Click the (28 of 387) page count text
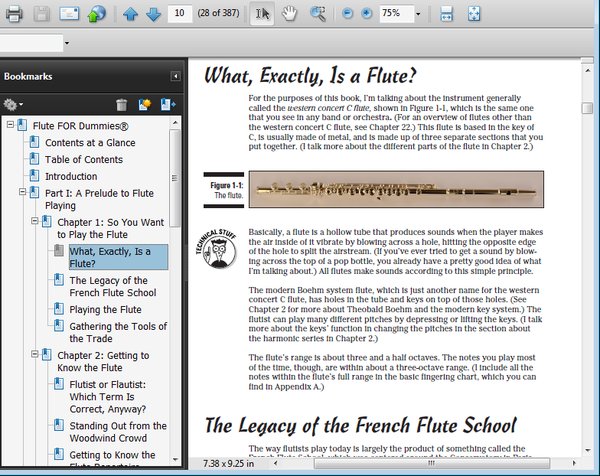The height and width of the screenshot is (476, 600). (x=218, y=13)
